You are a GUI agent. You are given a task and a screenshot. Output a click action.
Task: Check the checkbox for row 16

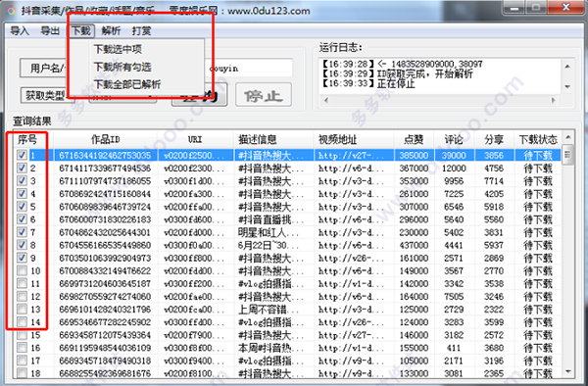pyautogui.click(x=22, y=348)
